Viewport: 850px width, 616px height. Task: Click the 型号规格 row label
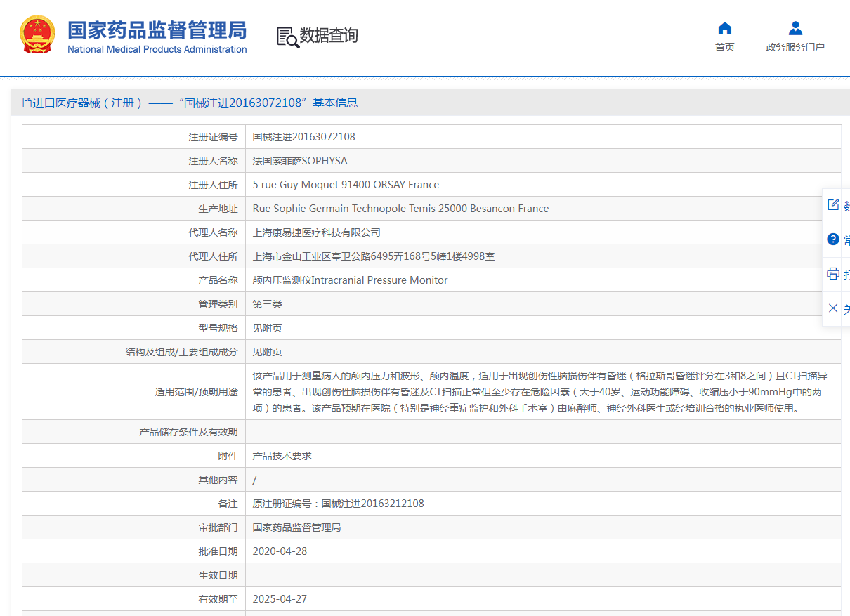[x=218, y=328]
